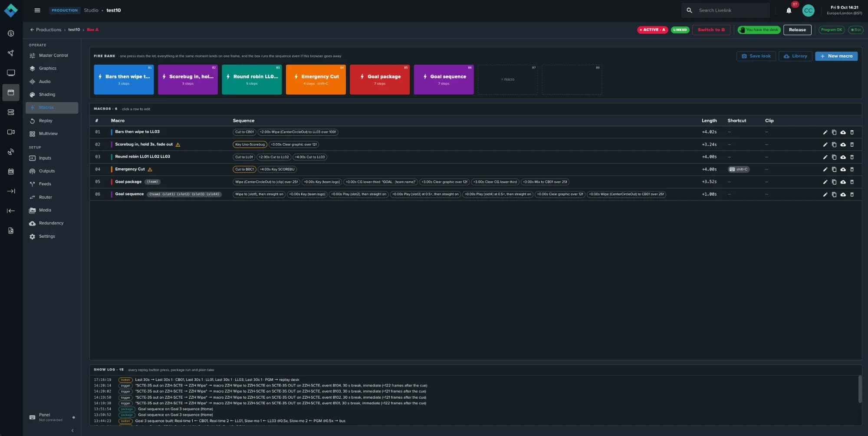The height and width of the screenshot is (436, 868).
Task: Edit the 'Goal package' macro pencil icon
Action: pos(825,182)
